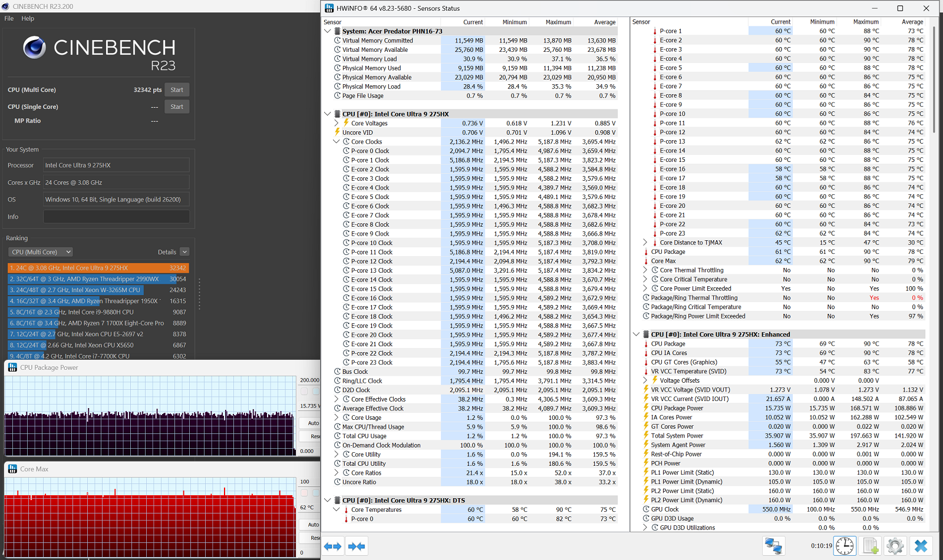Expand Core Distance to TjMAX entry

[x=645, y=242]
